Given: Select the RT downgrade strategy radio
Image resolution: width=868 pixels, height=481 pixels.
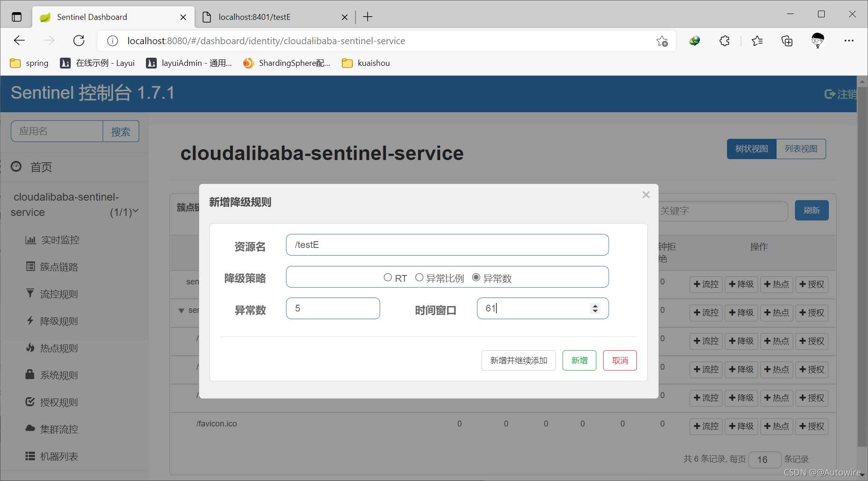Looking at the screenshot, I should [x=387, y=278].
